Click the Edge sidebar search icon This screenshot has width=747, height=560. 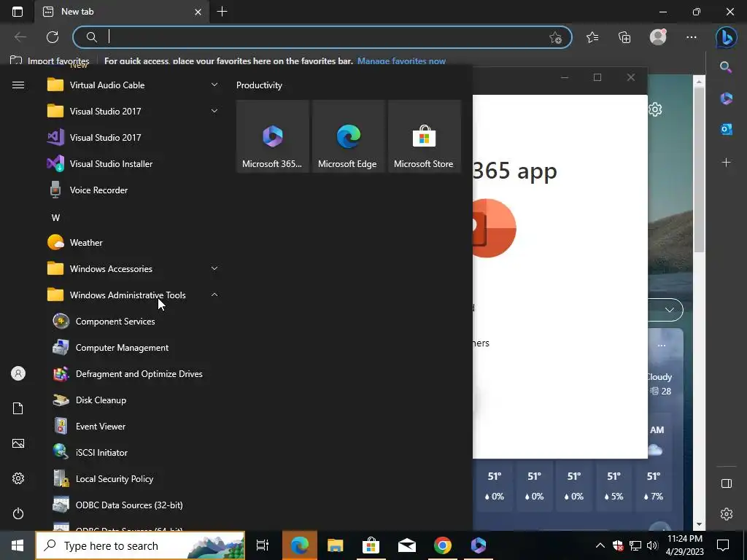tap(726, 67)
